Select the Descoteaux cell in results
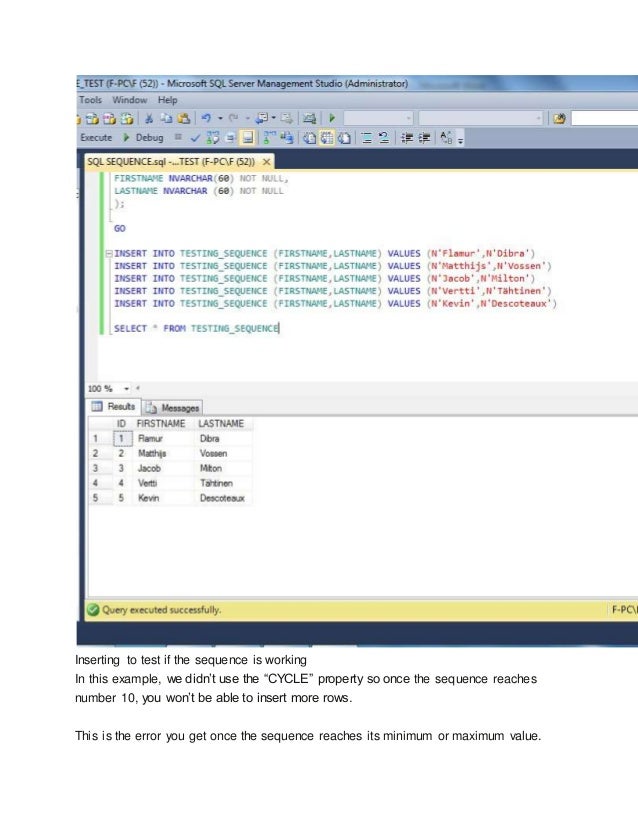The image size is (638, 826). [x=223, y=497]
